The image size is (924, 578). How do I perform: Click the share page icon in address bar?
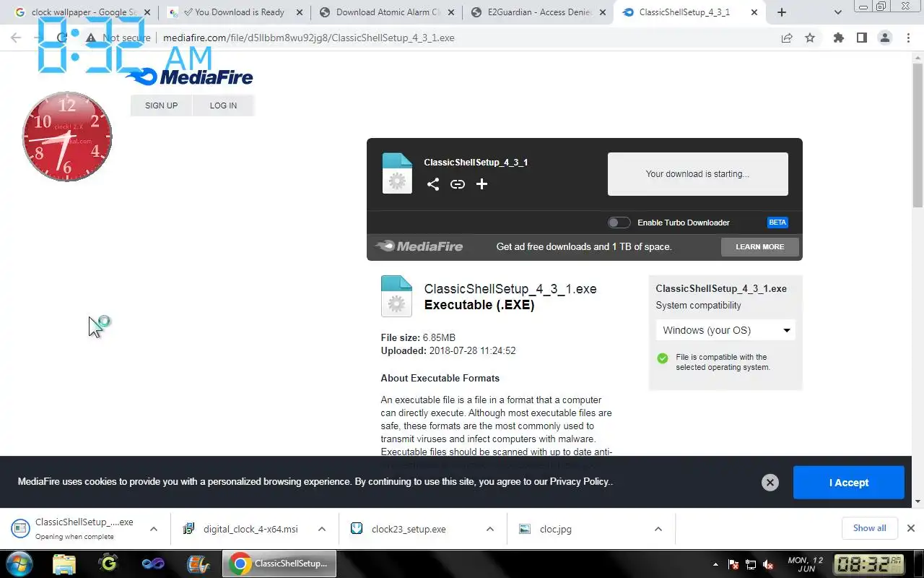[x=787, y=38]
